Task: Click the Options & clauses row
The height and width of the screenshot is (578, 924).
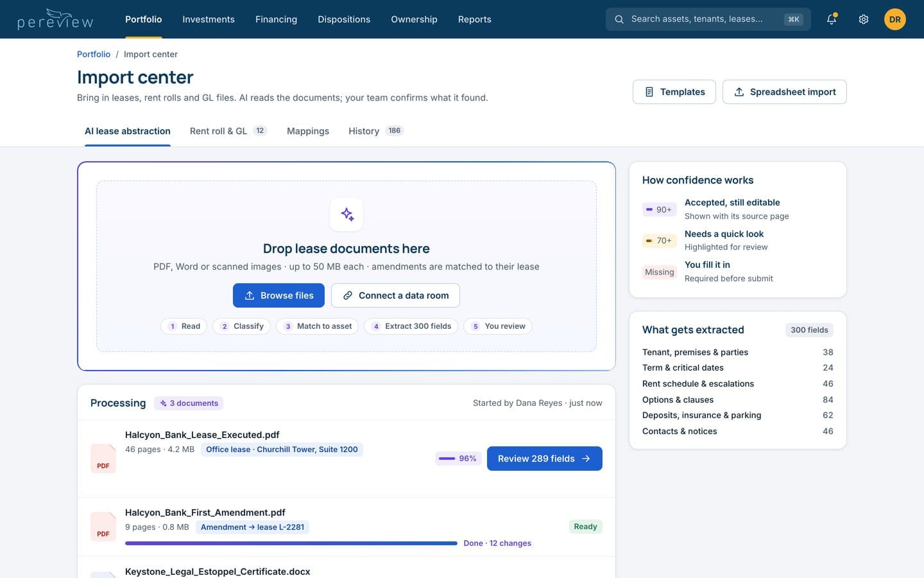Action: point(738,399)
